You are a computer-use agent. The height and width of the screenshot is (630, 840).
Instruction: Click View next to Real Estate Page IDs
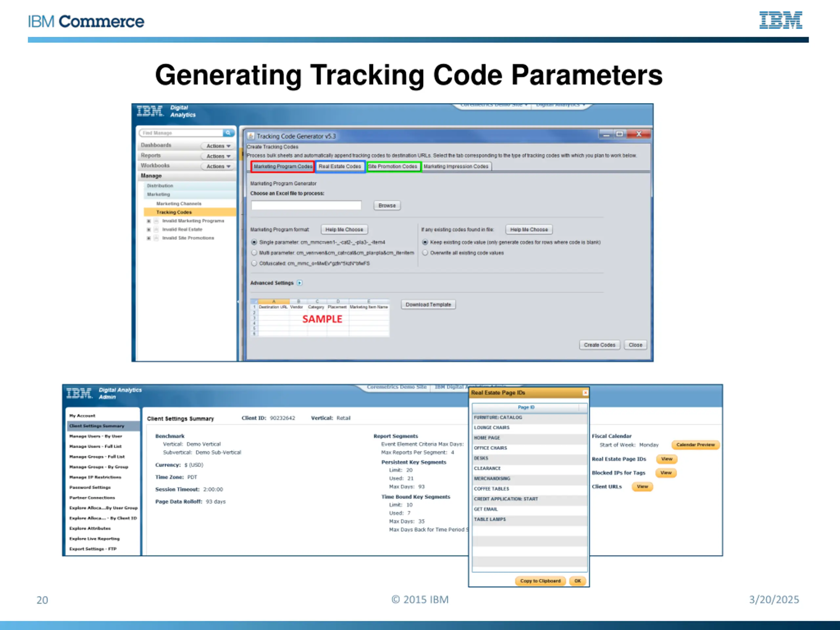(666, 459)
